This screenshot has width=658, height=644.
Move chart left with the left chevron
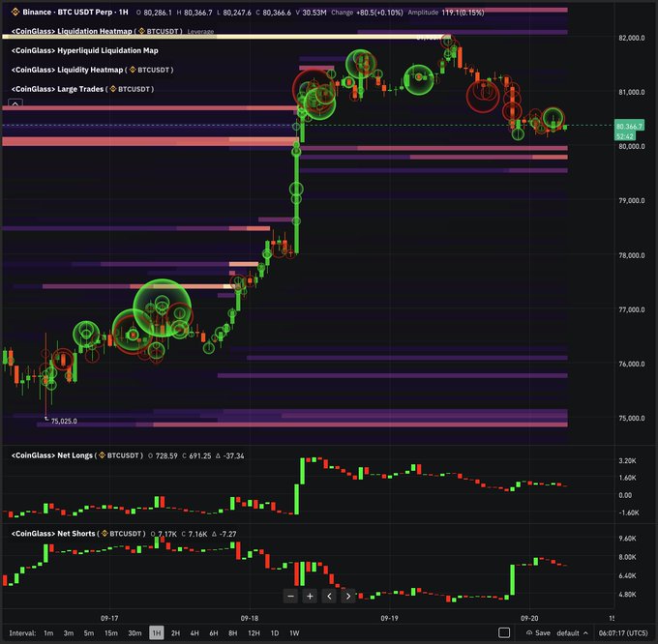click(329, 596)
